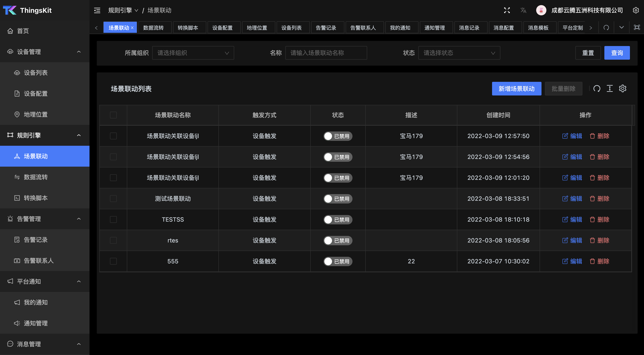This screenshot has width=644, height=355.
Task: Click the 重置 reset button
Action: [x=588, y=53]
